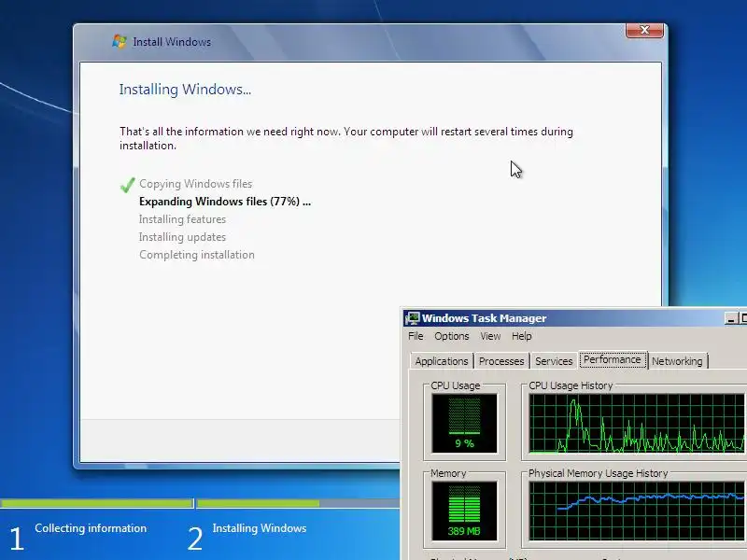This screenshot has width=747, height=560.
Task: Switch to the Processes tab
Action: click(x=501, y=361)
